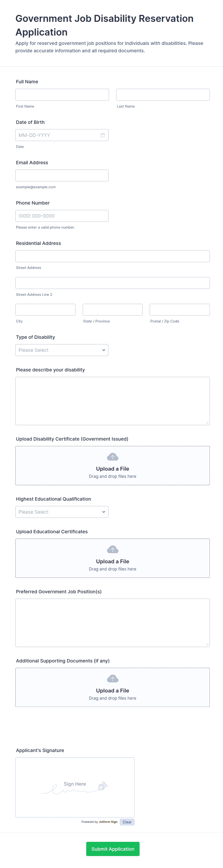Click into the Last Name field
Viewport: 223px width, 868px height.
click(163, 95)
